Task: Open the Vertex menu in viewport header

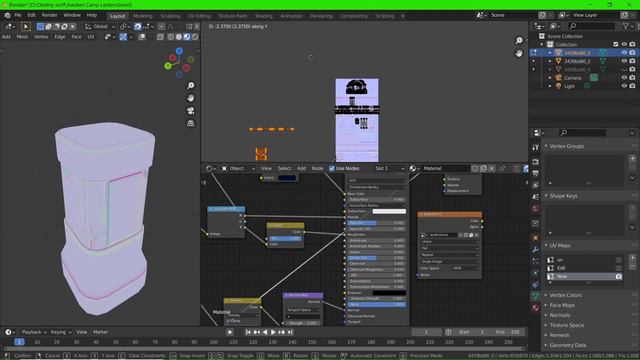Action: 41,37
